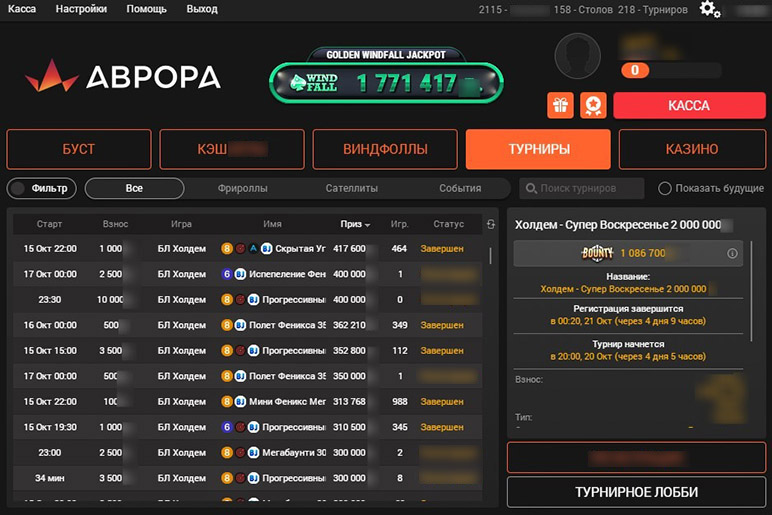Switch to the Виндфоллы tab
This screenshot has height=515, width=772.
385,149
